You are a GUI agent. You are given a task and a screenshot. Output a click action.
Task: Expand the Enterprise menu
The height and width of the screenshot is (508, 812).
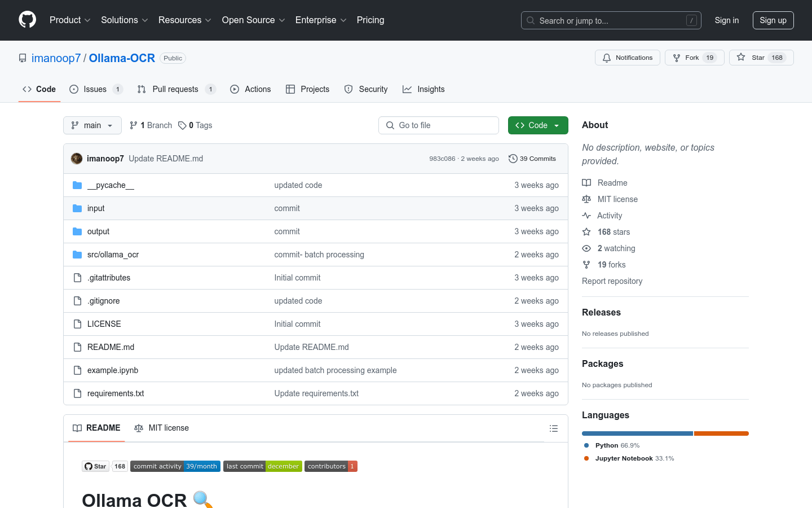click(x=321, y=20)
